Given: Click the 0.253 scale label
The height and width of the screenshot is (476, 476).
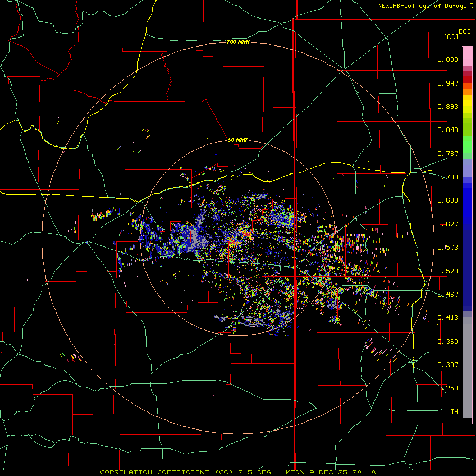Looking at the screenshot, I should click(x=448, y=388).
